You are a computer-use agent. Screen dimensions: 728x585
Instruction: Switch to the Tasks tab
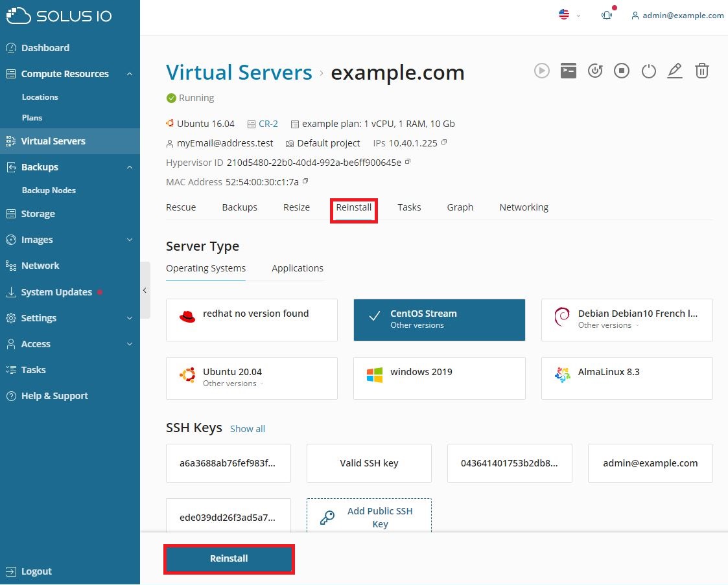click(x=409, y=207)
